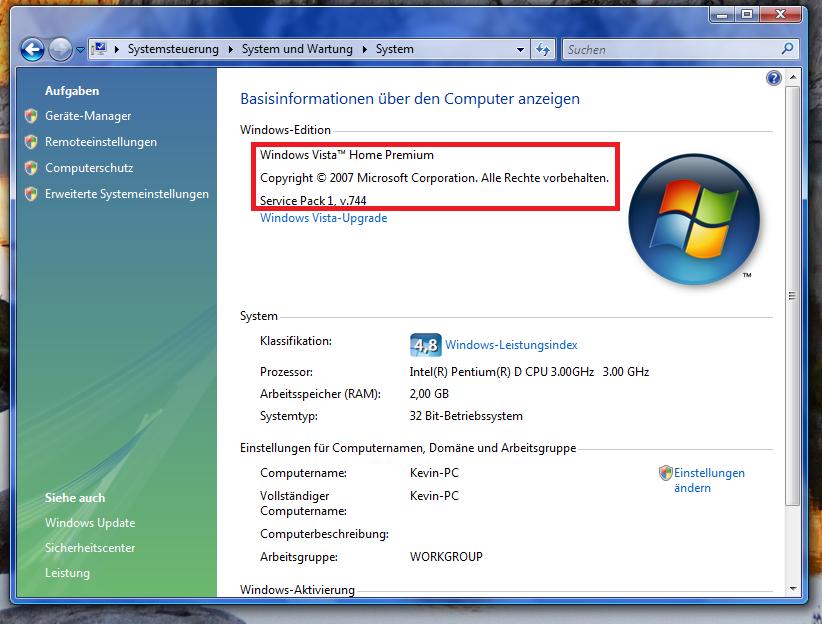Click the greyed-out forward navigation button
Screen dimensions: 822x624
click(x=60, y=50)
